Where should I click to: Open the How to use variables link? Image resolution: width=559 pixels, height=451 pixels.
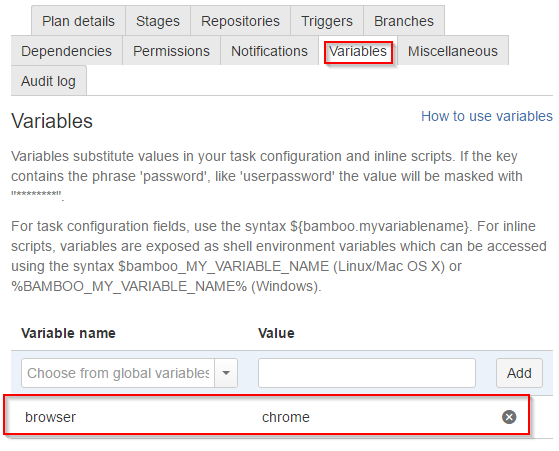[487, 116]
